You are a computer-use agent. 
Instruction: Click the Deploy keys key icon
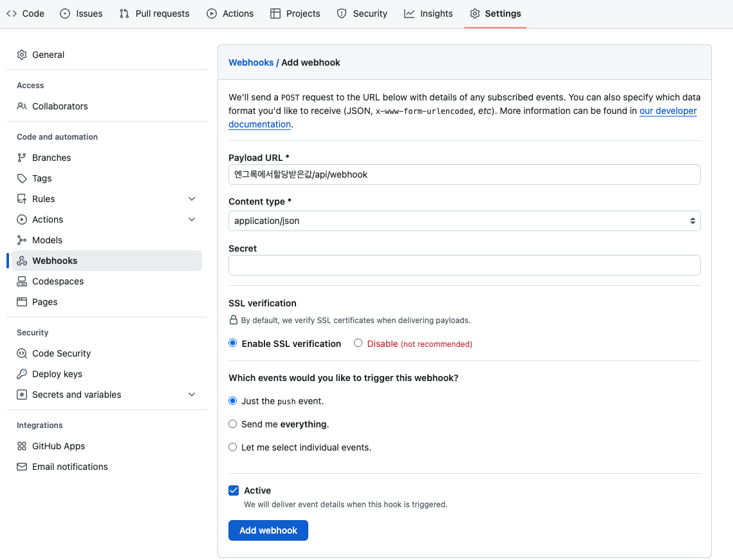click(x=22, y=374)
